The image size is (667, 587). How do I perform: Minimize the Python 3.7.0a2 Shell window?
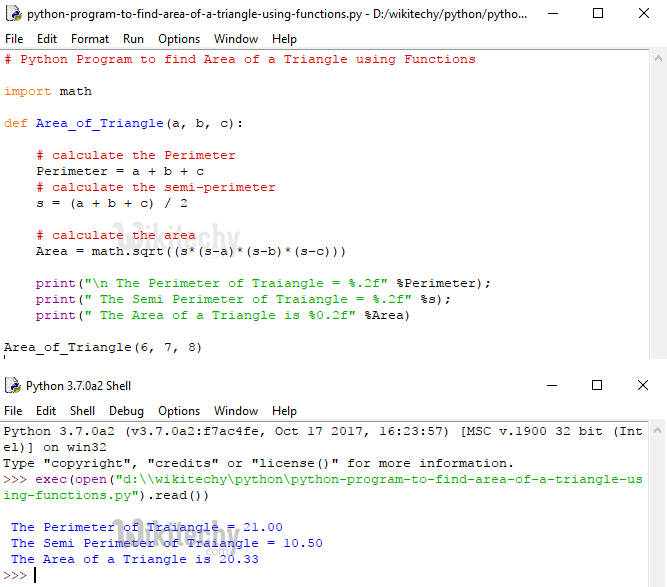coord(552,386)
